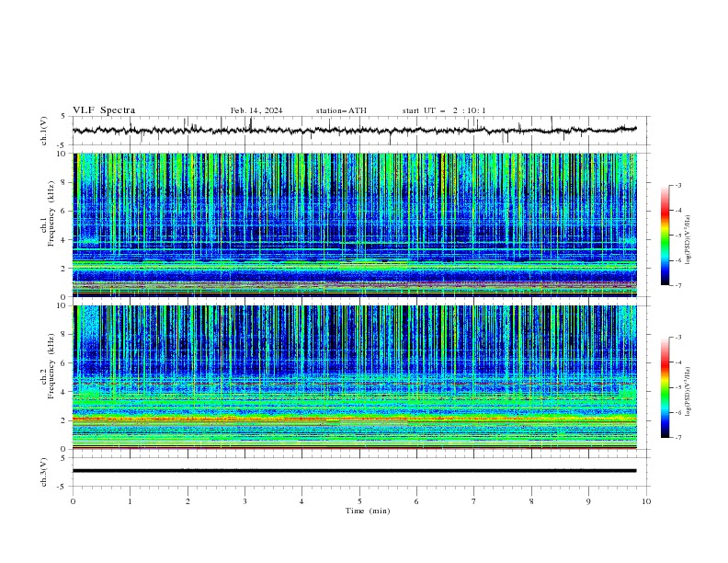
Task: Click time axis tick label '10'
Action: click(x=646, y=501)
